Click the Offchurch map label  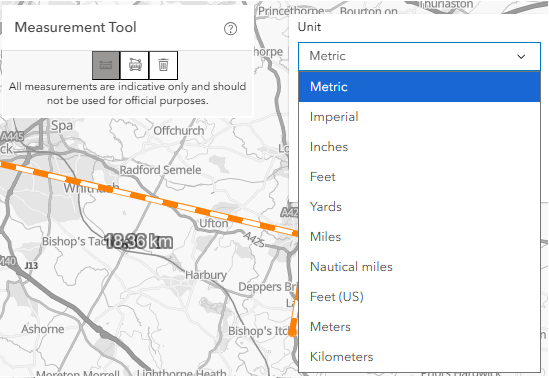pyautogui.click(x=179, y=131)
